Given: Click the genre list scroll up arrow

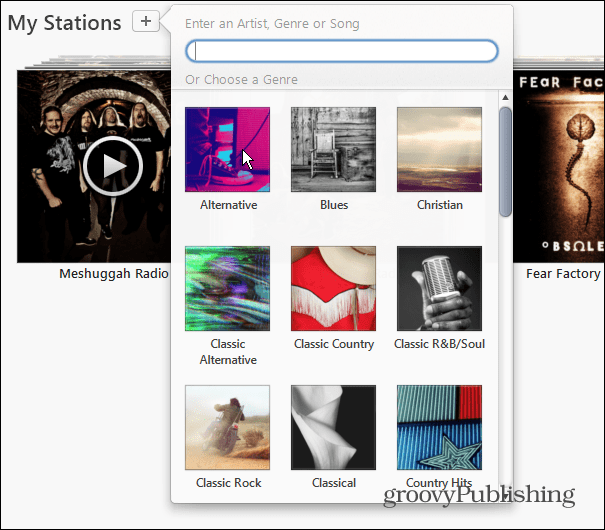Looking at the screenshot, I should click(x=505, y=98).
